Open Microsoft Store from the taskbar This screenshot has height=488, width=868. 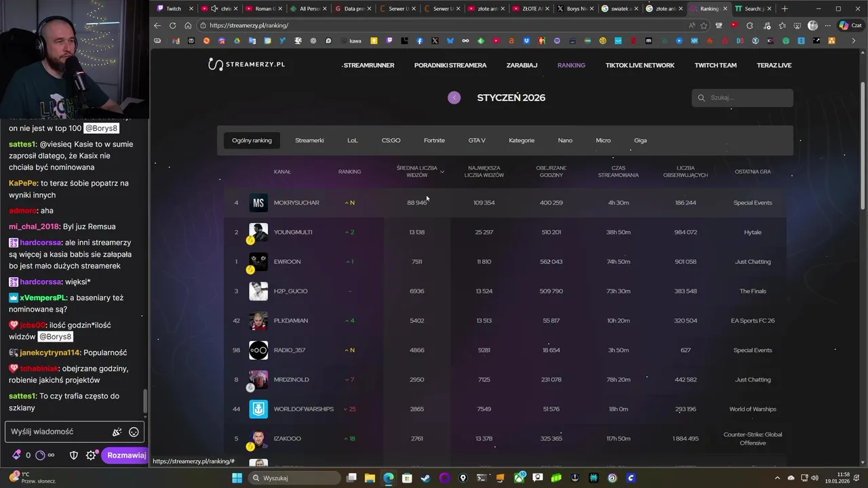point(406,478)
